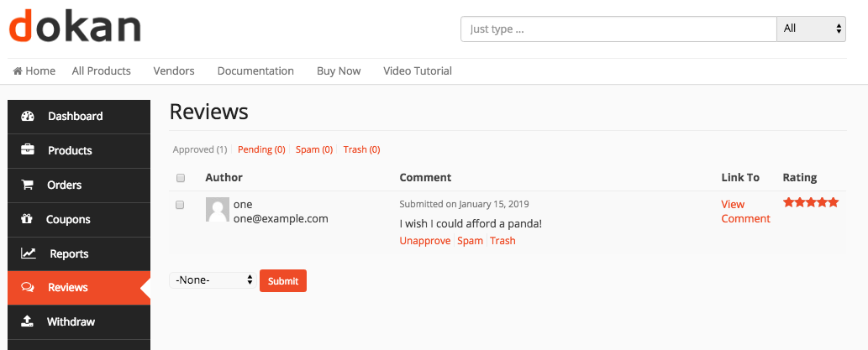Screen dimensions: 868x350
Task: Select the Reviews speech bubbles icon
Action: pos(28,288)
